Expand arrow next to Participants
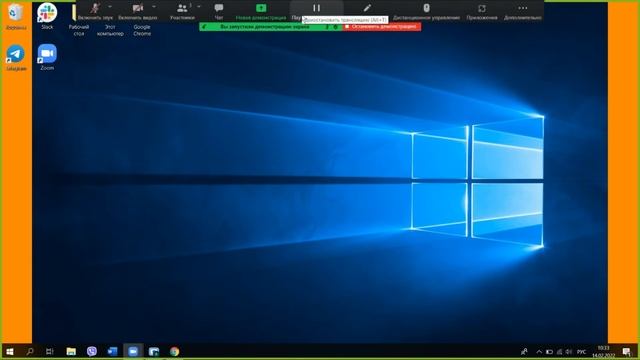The image size is (640, 360). (199, 7)
